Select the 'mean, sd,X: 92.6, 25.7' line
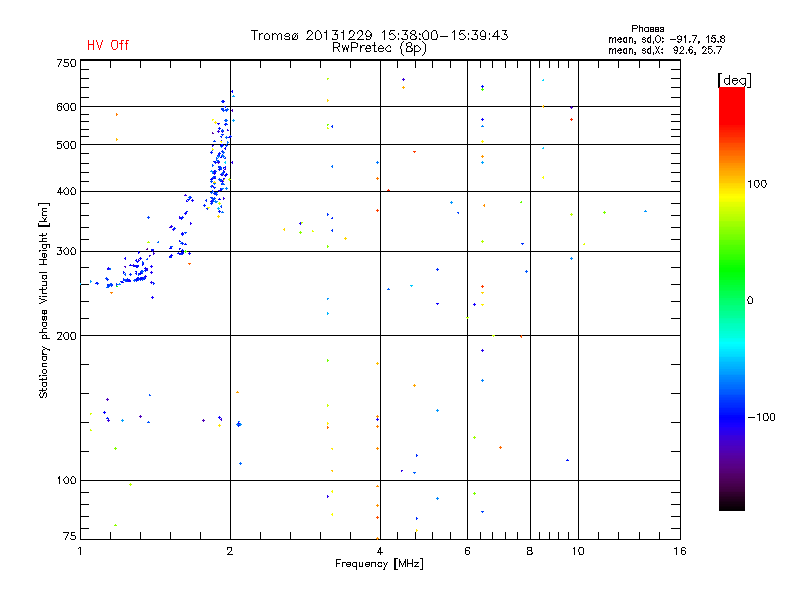 (x=665, y=50)
